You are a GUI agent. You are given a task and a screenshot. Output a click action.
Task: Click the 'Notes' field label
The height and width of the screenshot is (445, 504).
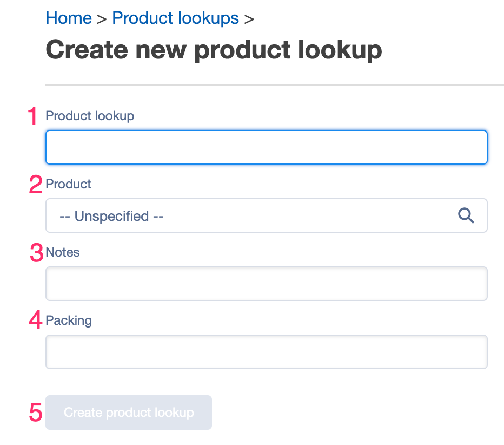63,252
